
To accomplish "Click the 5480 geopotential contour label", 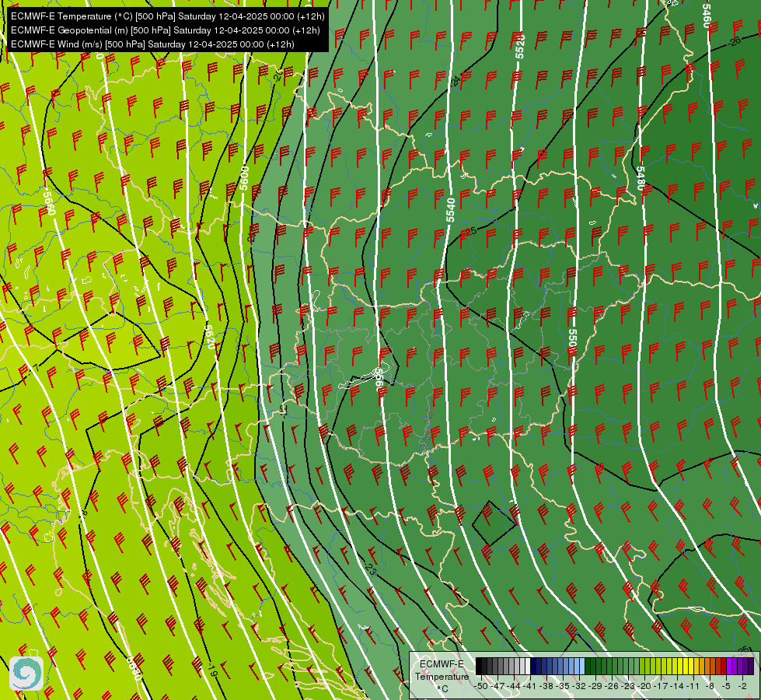I will (x=641, y=178).
